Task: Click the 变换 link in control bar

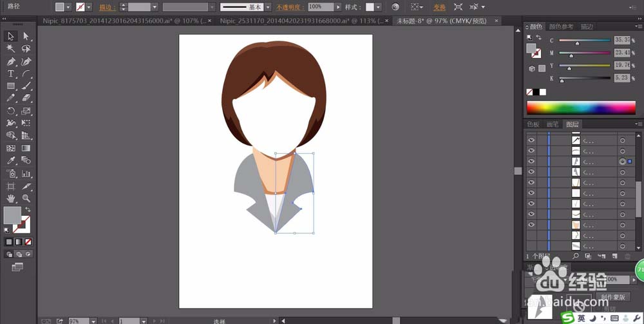Action: pyautogui.click(x=439, y=7)
